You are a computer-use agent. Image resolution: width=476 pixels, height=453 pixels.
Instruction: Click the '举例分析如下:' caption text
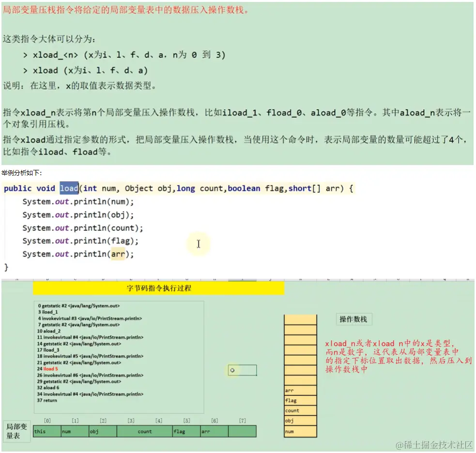click(x=22, y=173)
